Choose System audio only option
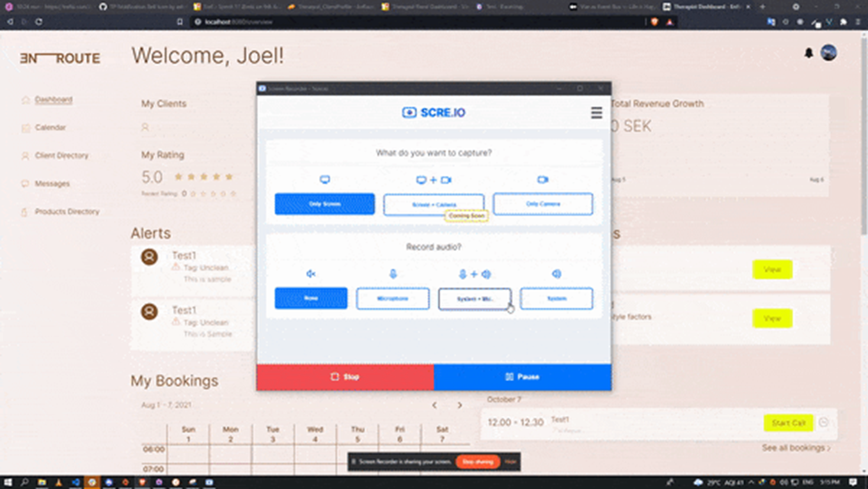Viewport: 868px width, 489px height. (556, 299)
